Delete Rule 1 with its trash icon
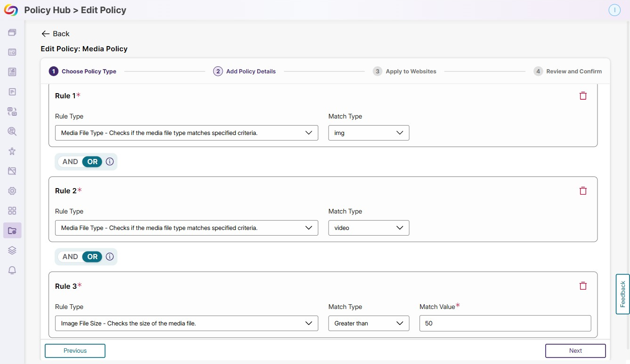This screenshot has width=630, height=364. click(x=583, y=95)
